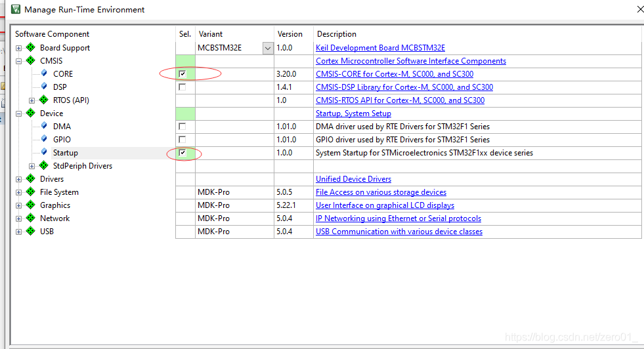Click the Board Support green diamond icon
The image size is (644, 349).
click(31, 48)
